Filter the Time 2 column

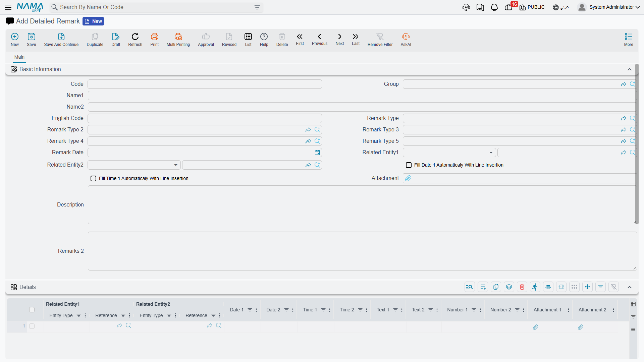[x=360, y=310]
